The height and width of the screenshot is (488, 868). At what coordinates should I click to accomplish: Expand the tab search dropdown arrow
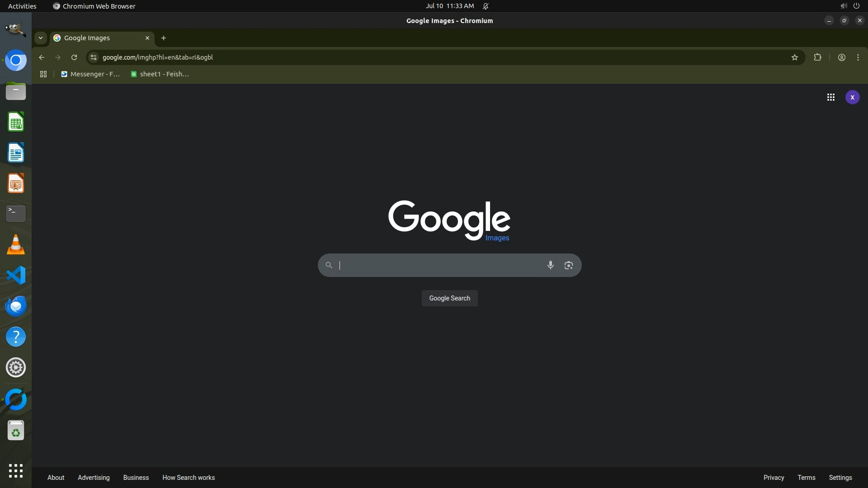[41, 38]
